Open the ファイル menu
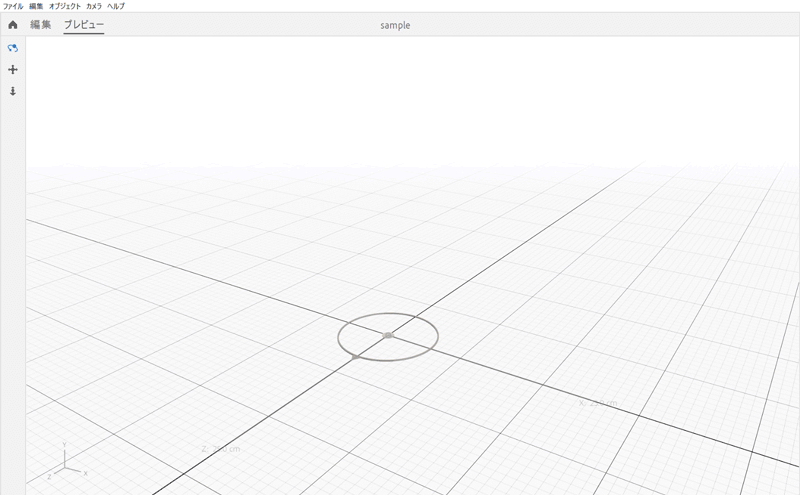 [13, 6]
